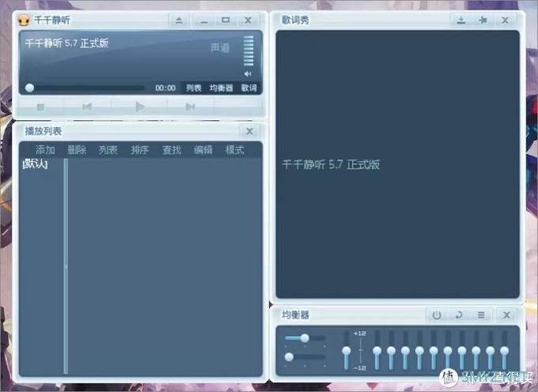
Task: Select the [默认] default playlist
Action: click(35, 164)
